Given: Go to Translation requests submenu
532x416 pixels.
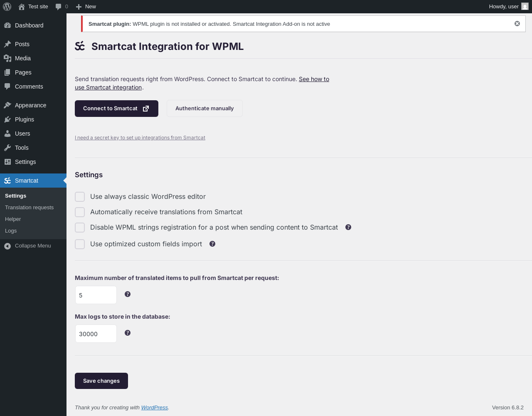Looking at the screenshot, I should tap(29, 207).
